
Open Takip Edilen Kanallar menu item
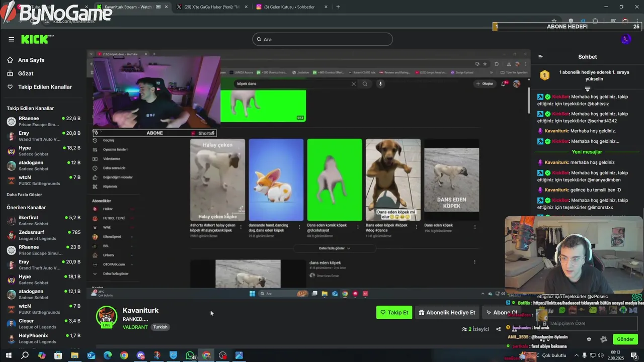(45, 87)
